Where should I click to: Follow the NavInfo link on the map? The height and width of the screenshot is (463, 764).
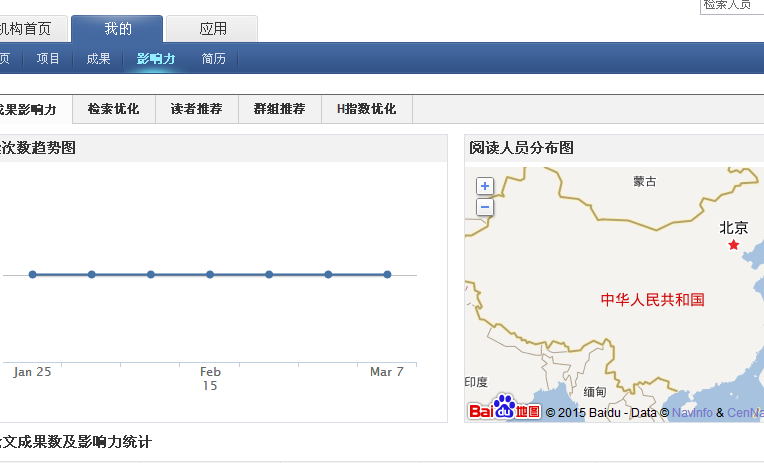(x=692, y=413)
